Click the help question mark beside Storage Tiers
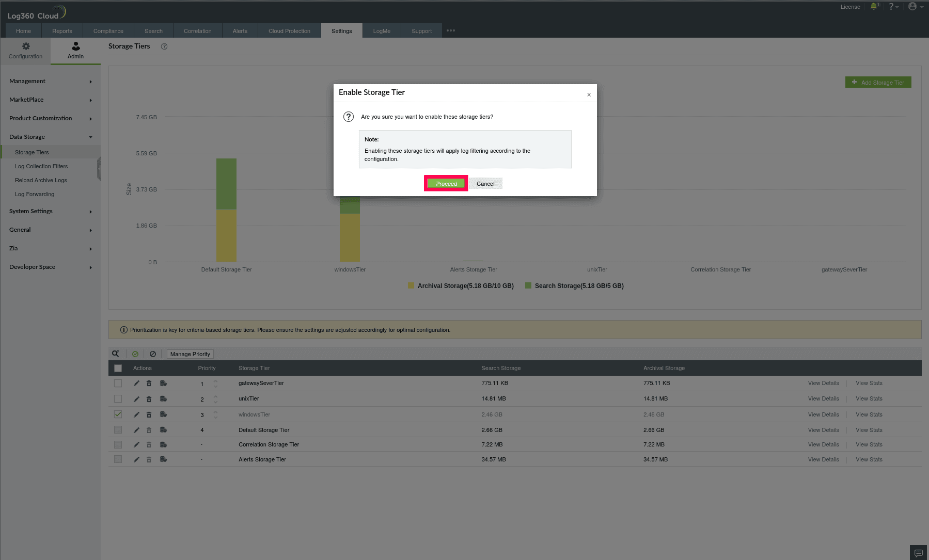The image size is (929, 560). coord(164,46)
